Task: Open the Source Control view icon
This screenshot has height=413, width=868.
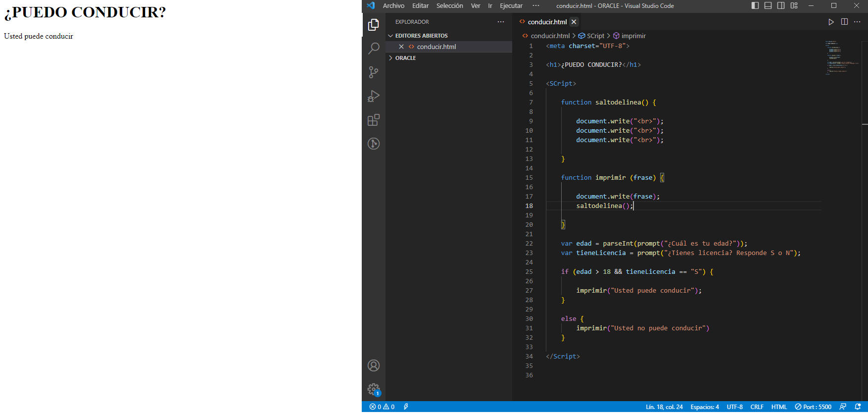Action: [374, 72]
